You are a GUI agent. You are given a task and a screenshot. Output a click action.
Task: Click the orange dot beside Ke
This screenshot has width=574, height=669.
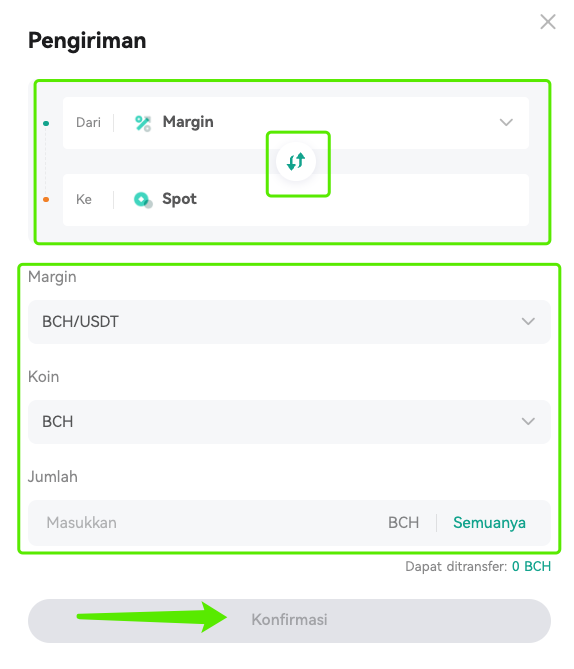click(46, 199)
